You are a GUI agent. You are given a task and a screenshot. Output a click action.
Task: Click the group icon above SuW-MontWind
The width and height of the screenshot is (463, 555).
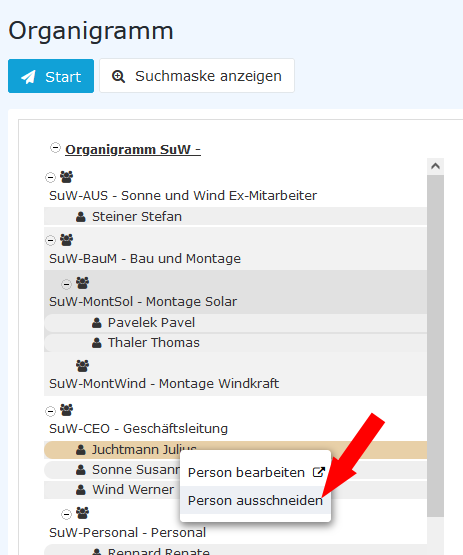(82, 366)
